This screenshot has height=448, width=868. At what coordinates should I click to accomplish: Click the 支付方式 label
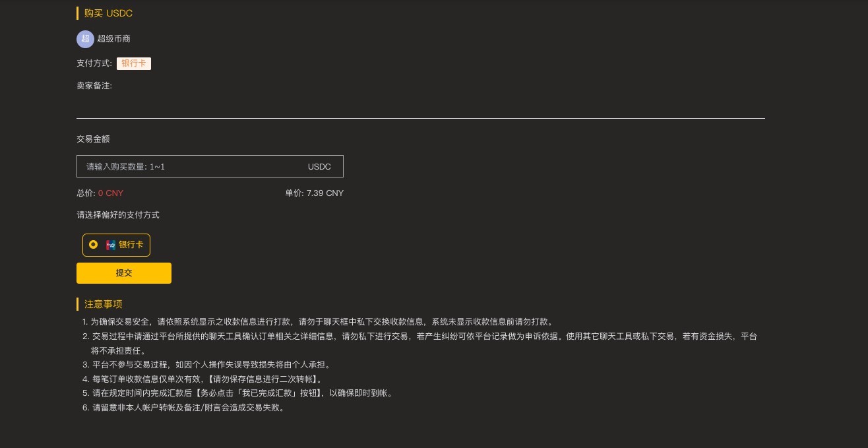click(x=94, y=63)
